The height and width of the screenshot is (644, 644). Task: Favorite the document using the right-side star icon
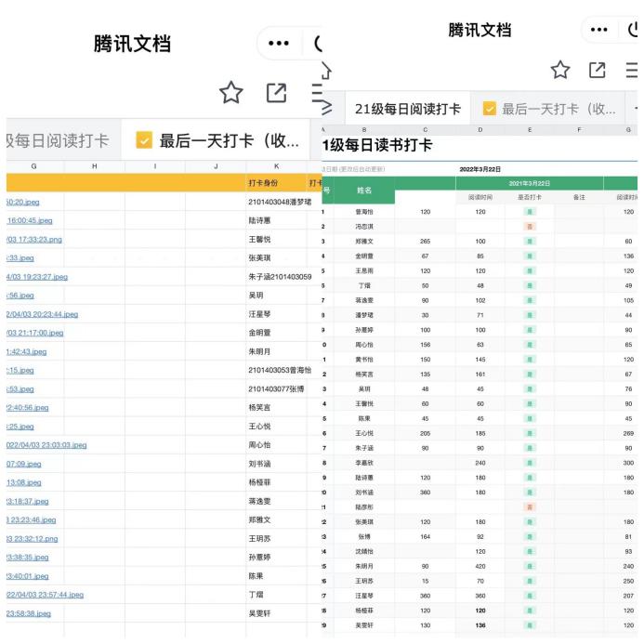click(x=559, y=70)
